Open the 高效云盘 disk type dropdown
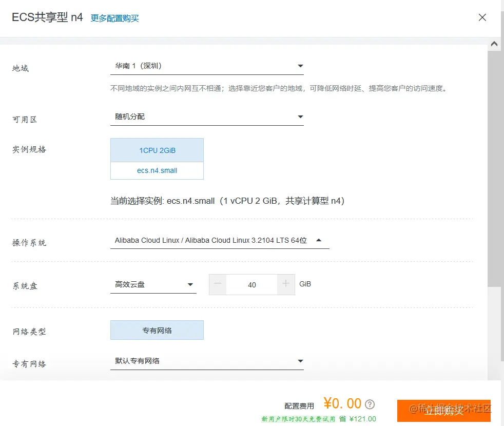The height and width of the screenshot is (426, 504). click(154, 284)
